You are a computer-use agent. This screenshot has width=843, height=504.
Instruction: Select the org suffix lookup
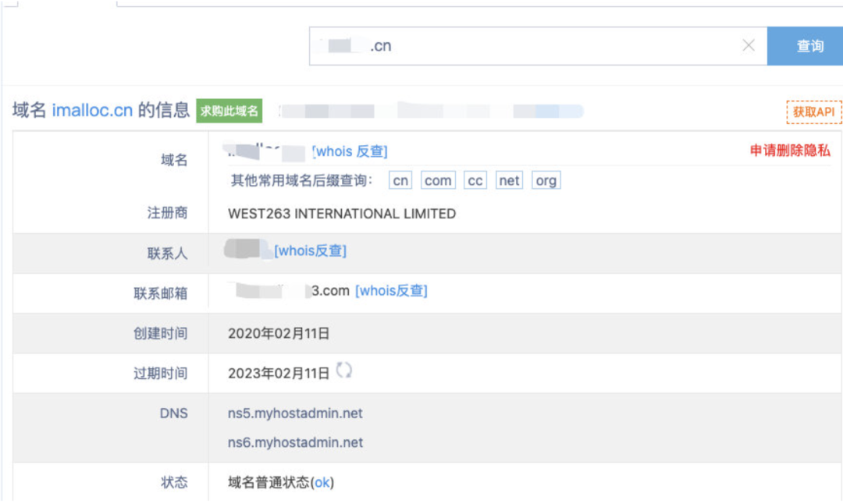pyautogui.click(x=546, y=180)
